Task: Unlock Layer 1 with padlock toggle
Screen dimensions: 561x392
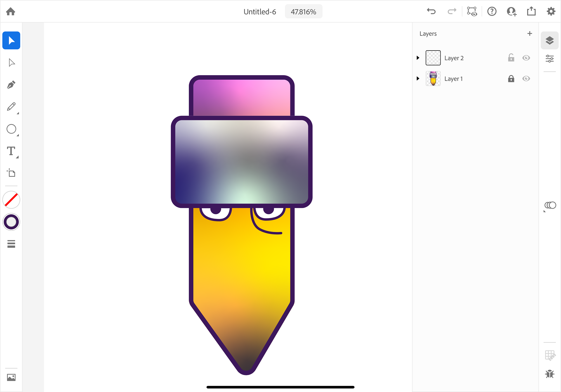Action: pyautogui.click(x=511, y=79)
